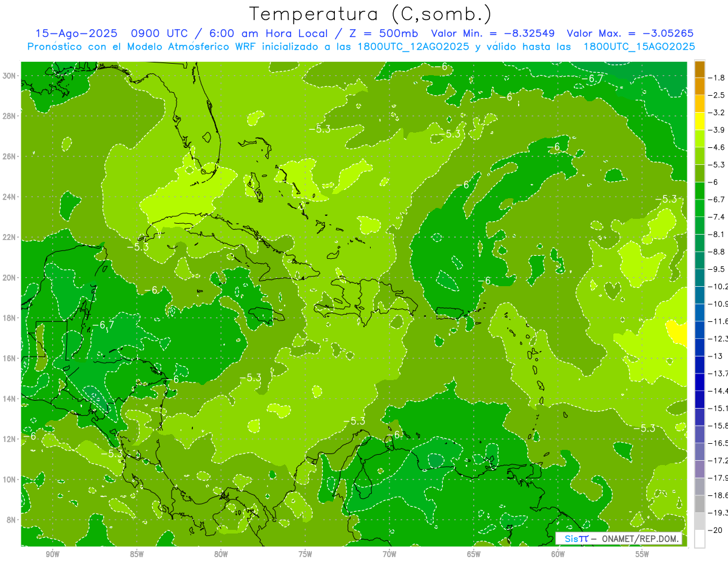Click the -2.5 colorbar legend value

tap(716, 95)
